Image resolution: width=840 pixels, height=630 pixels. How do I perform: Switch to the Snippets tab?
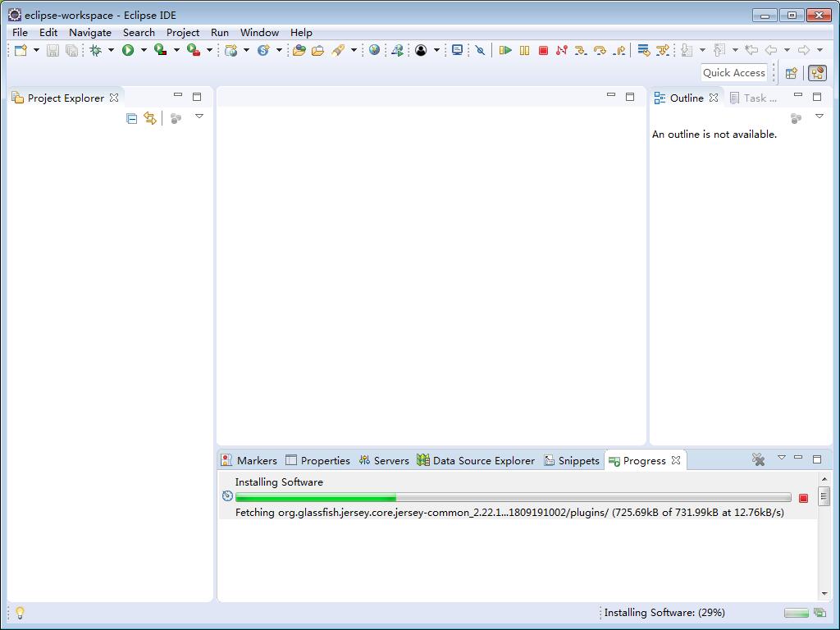[572, 461]
